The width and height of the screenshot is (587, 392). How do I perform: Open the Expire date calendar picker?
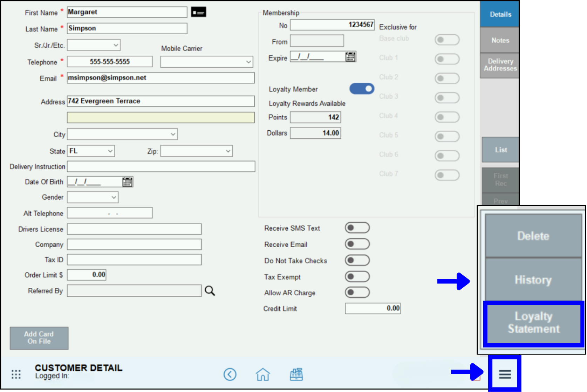pyautogui.click(x=350, y=57)
